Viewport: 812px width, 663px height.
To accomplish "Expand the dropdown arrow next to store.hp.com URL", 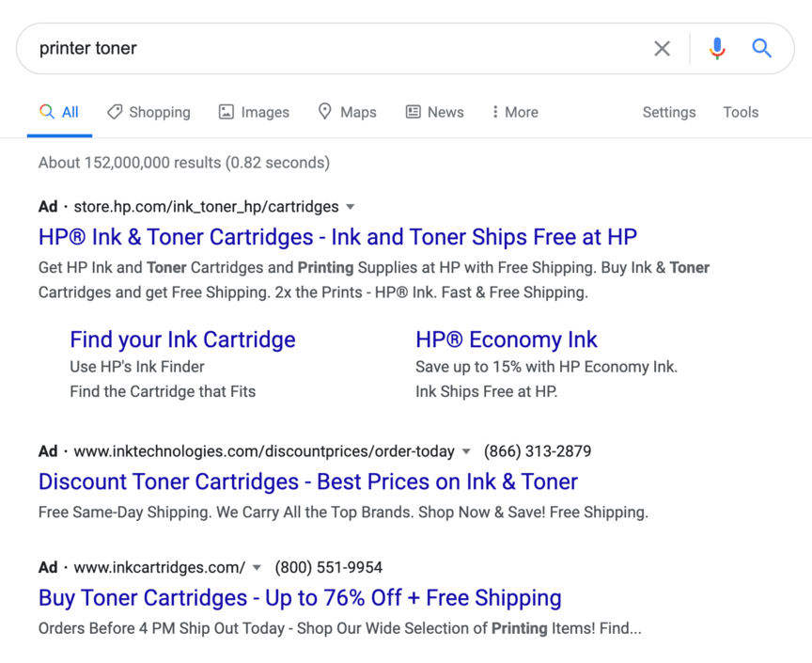I will 351,207.
